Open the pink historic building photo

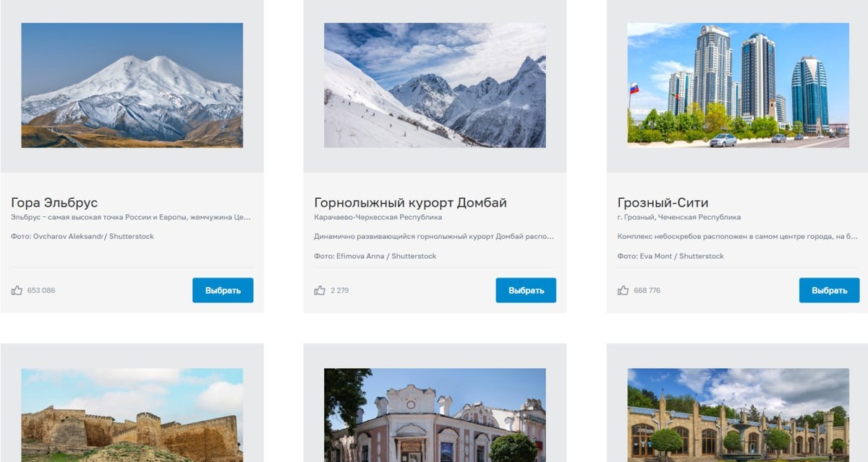click(435, 415)
